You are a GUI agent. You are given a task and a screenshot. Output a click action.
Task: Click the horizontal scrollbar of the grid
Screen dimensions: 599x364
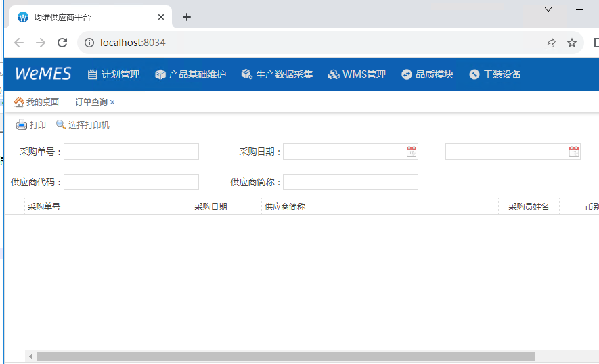pyautogui.click(x=284, y=356)
